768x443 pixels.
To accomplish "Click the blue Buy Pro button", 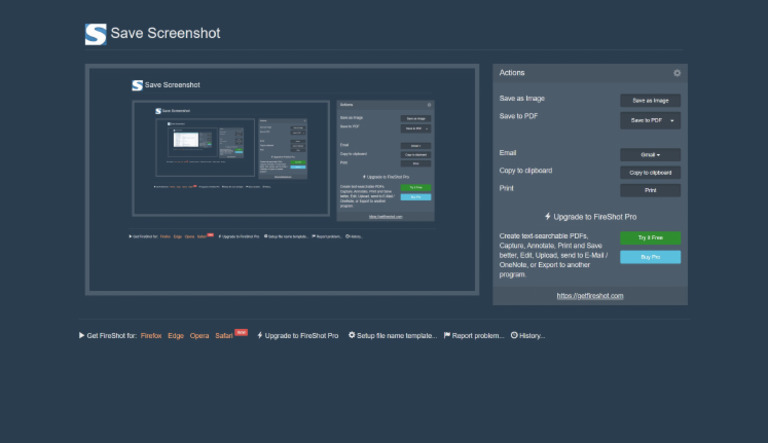I will 650,257.
